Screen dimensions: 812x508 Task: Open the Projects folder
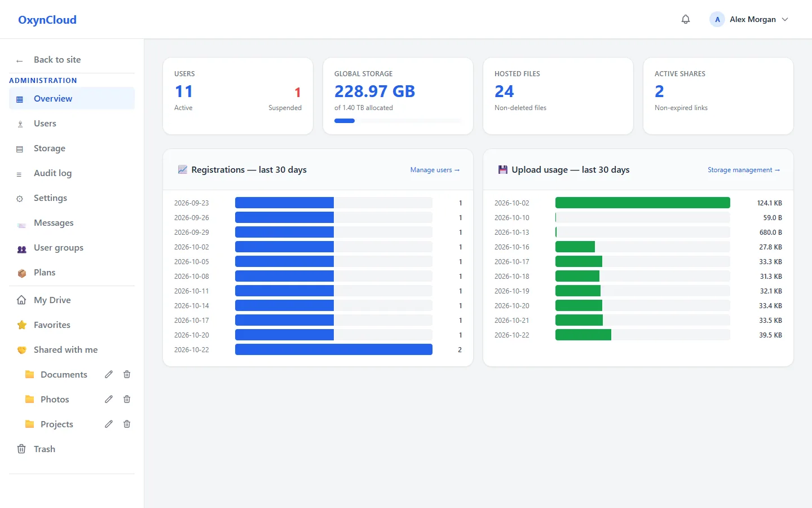coord(57,424)
